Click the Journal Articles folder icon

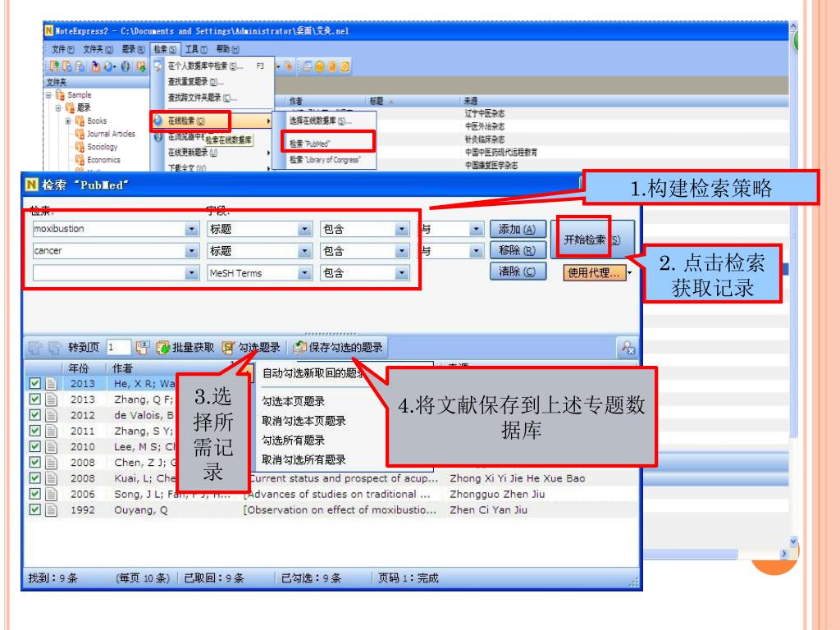tap(80, 134)
